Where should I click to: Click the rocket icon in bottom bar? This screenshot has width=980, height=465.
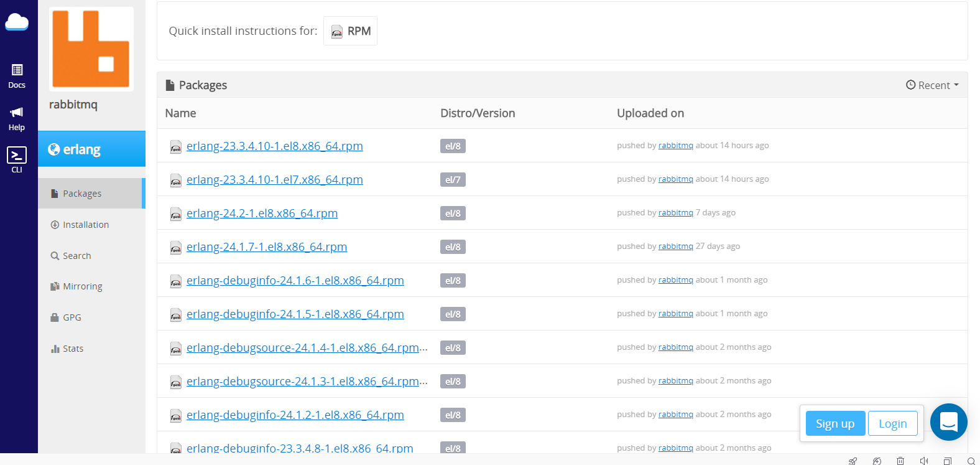tap(853, 461)
